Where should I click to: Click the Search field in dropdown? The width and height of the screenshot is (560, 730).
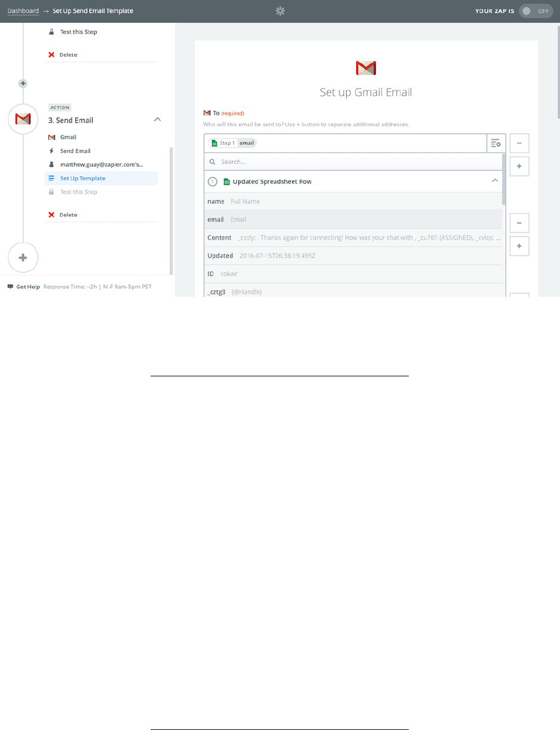[x=353, y=162]
